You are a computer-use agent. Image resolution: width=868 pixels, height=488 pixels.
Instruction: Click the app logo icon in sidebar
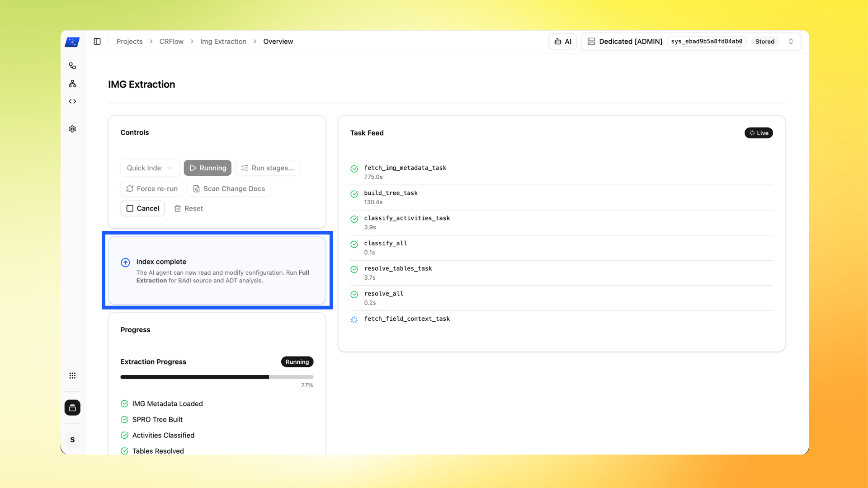tap(72, 42)
